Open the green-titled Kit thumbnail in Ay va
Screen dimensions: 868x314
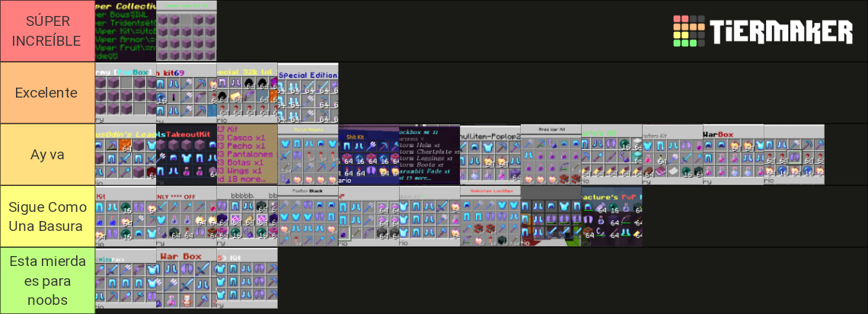612,155
